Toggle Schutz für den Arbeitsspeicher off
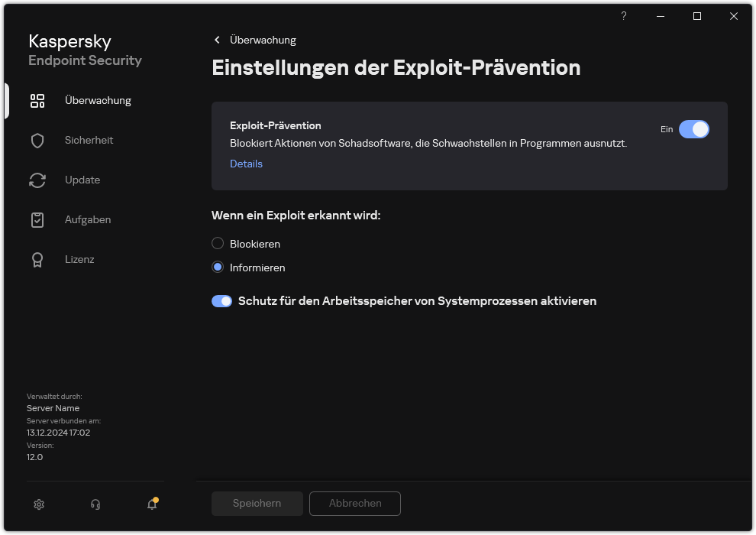This screenshot has height=535, width=756. (221, 301)
